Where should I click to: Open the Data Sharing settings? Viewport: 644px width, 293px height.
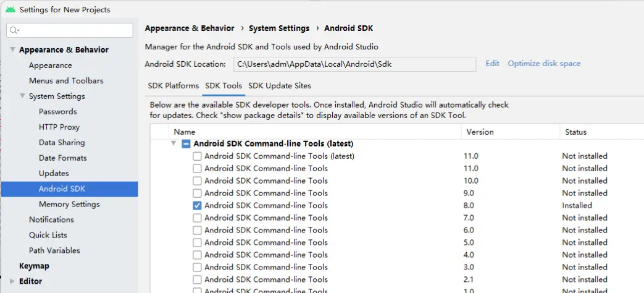tap(62, 143)
